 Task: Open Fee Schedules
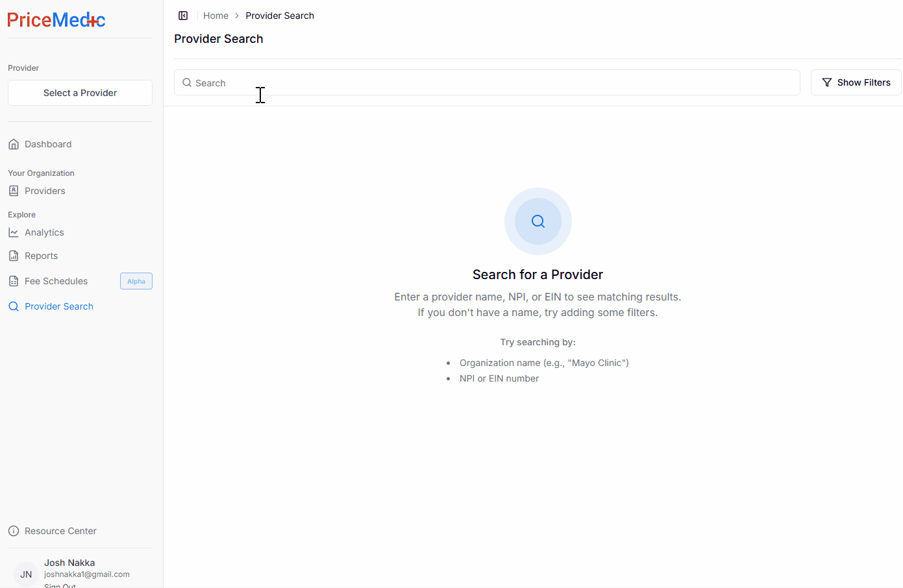(x=56, y=281)
